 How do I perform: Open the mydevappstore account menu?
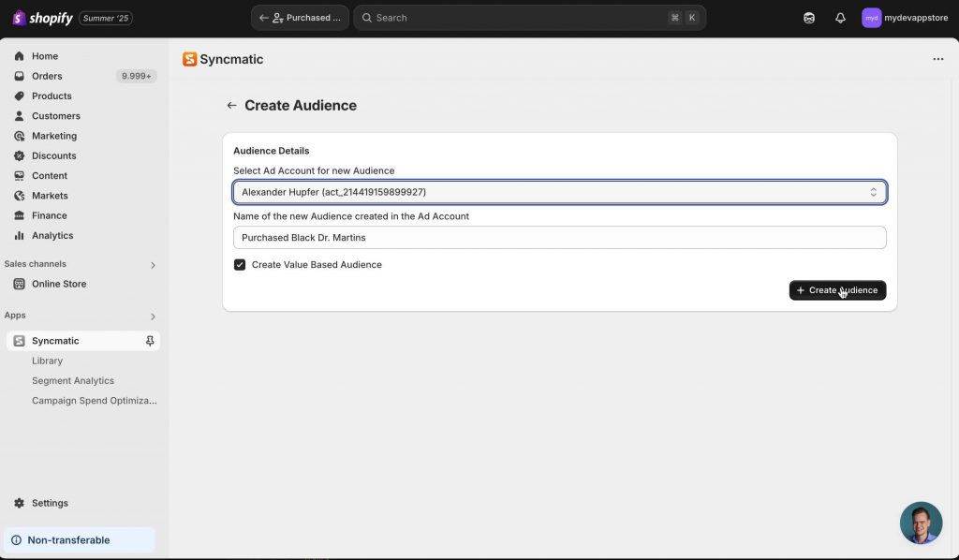click(906, 18)
